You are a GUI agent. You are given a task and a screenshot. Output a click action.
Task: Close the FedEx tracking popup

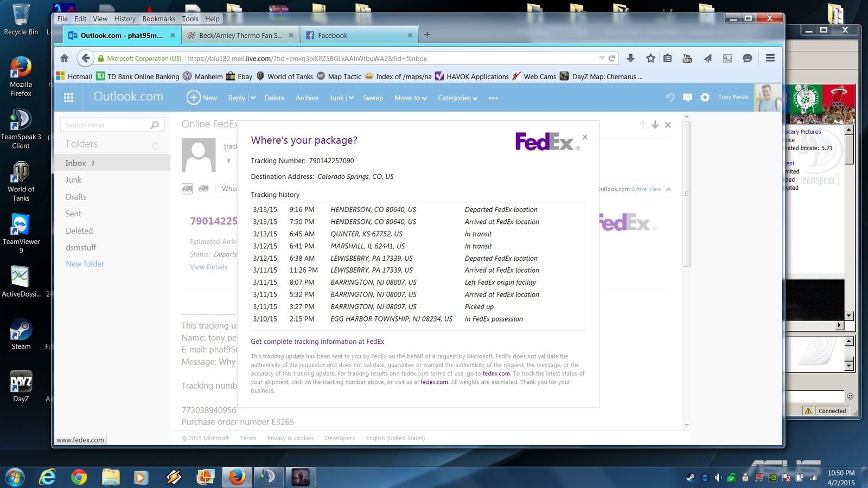pyautogui.click(x=585, y=137)
